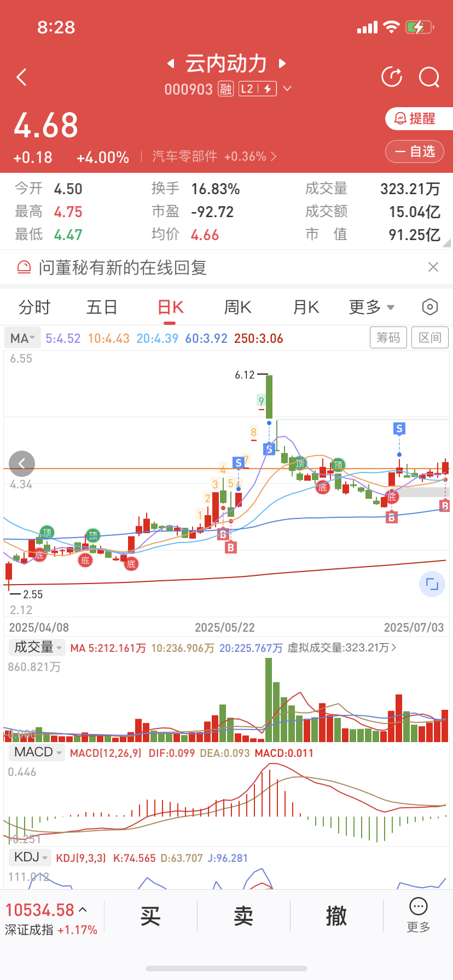Tap the chart date 2025/05/22
This screenshot has width=453, height=980.
(225, 627)
